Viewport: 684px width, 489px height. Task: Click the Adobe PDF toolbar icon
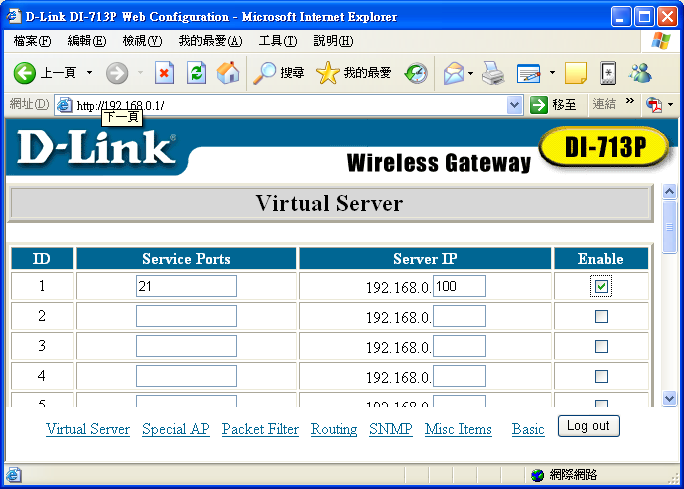click(x=654, y=105)
